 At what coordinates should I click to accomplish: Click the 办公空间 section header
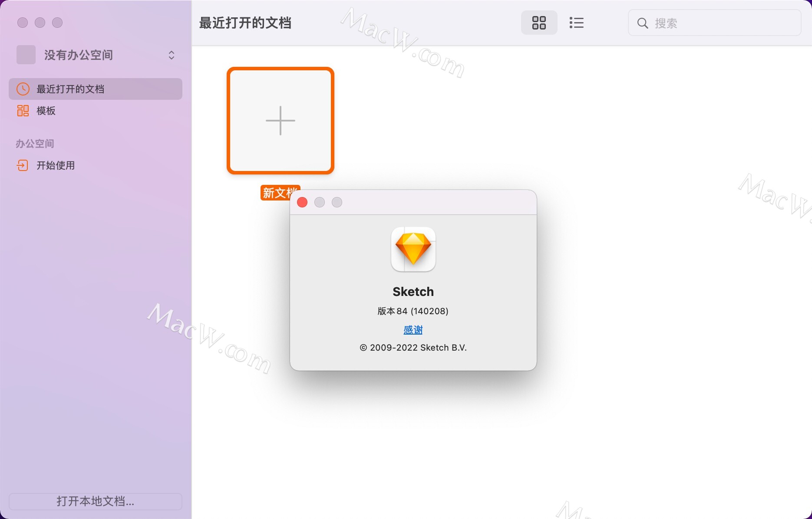pos(35,144)
